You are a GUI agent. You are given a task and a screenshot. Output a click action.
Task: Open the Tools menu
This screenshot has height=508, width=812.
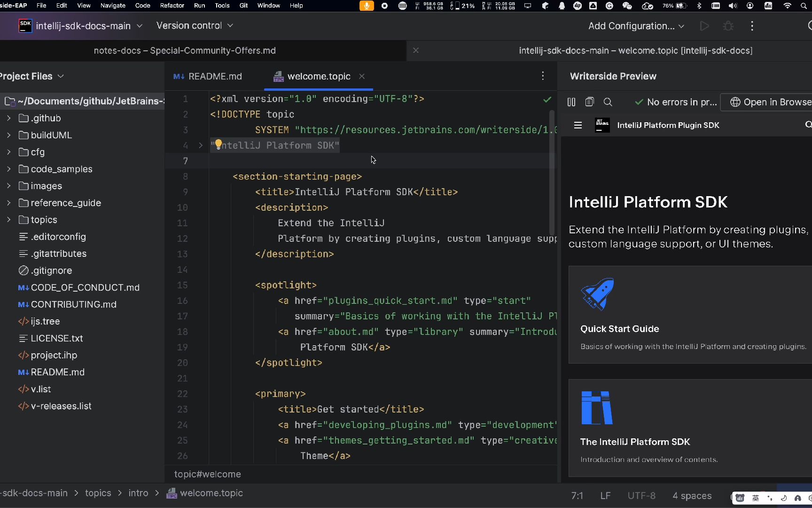222,6
